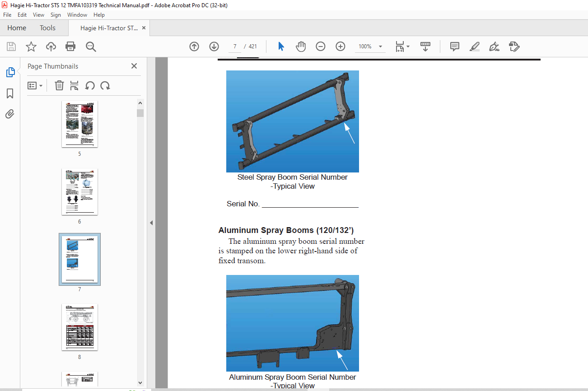Print the document with the printer icon
Image resolution: width=588 pixels, height=391 pixels.
(x=70, y=47)
